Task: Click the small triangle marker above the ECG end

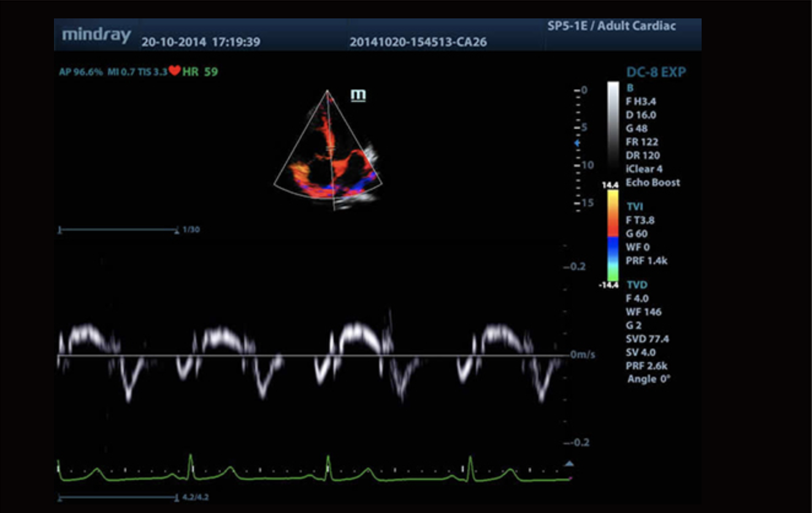Action: click(569, 464)
